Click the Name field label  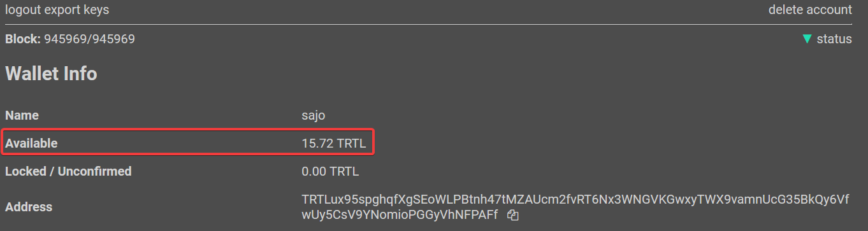point(22,116)
